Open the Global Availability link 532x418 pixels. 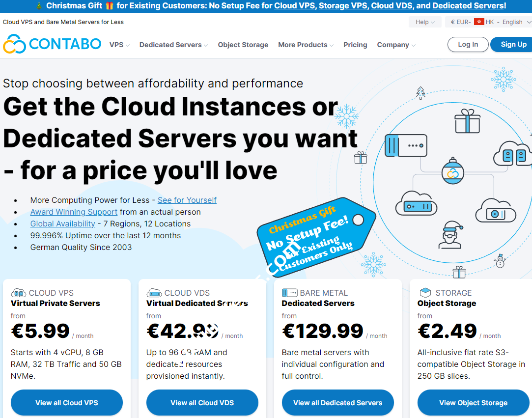pyautogui.click(x=63, y=224)
